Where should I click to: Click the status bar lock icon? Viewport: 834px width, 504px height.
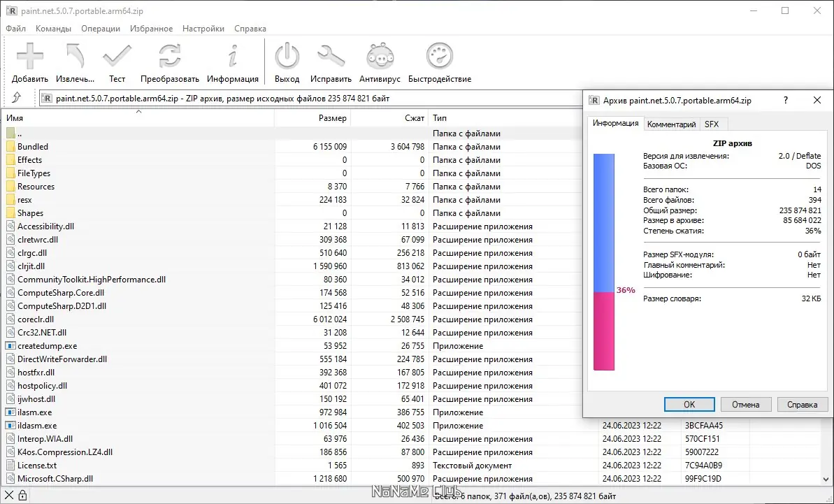point(23,496)
